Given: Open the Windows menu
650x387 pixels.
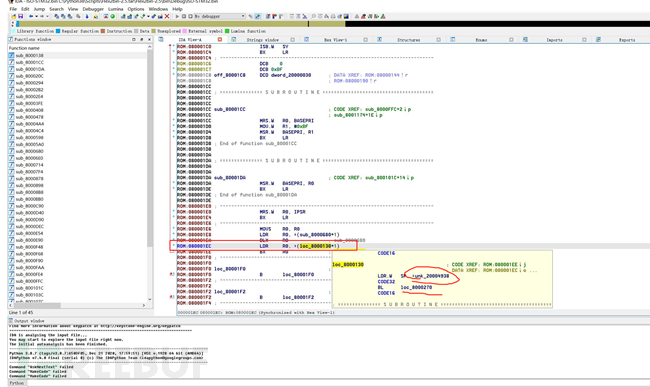Looking at the screenshot, I should (x=158, y=9).
